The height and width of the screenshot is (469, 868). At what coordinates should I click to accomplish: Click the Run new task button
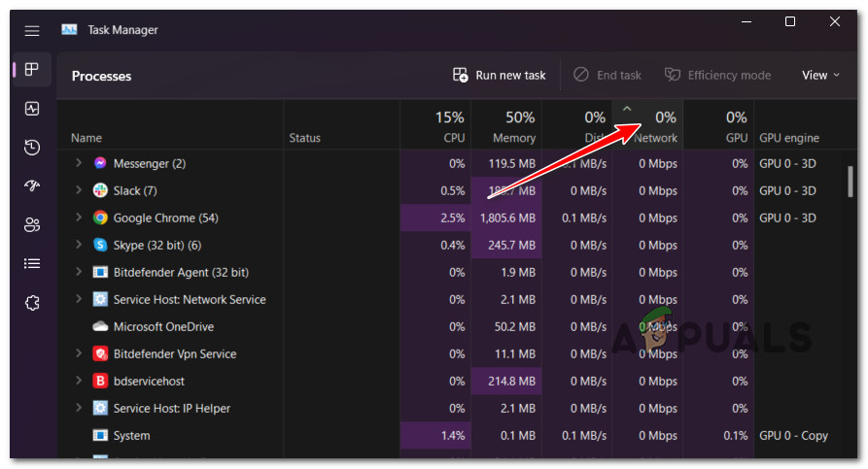click(x=500, y=76)
